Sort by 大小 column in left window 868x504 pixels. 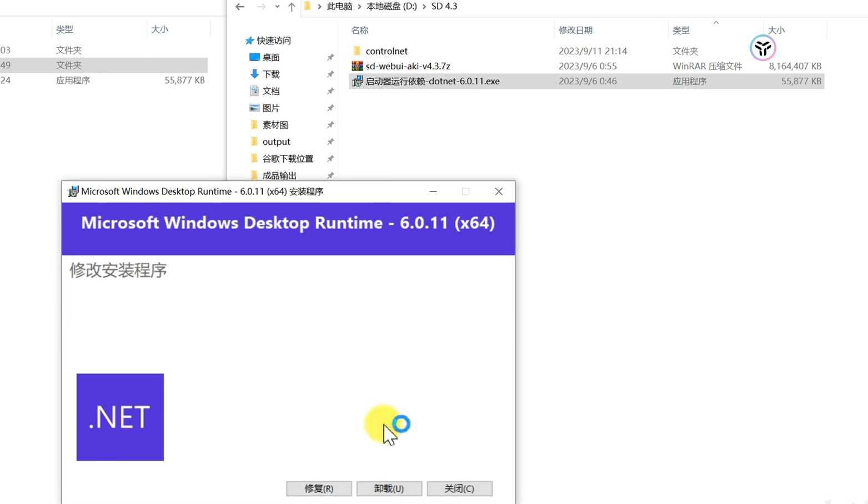(x=159, y=29)
